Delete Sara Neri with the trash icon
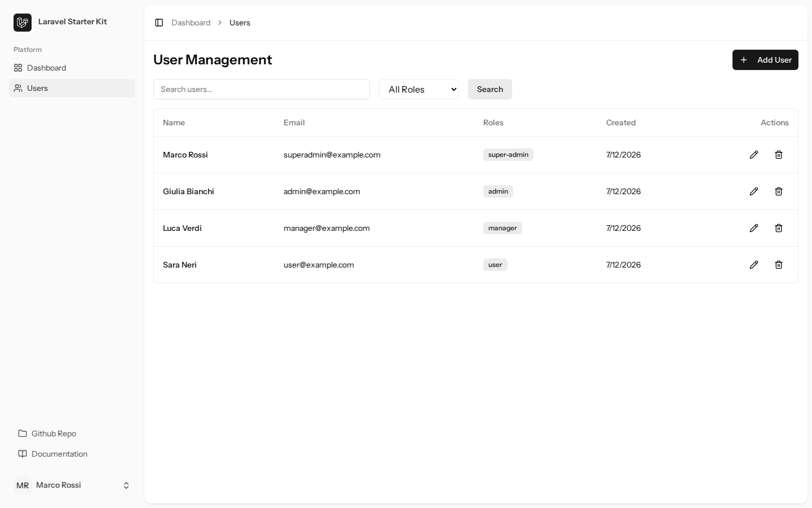The image size is (812, 508). tap(779, 265)
